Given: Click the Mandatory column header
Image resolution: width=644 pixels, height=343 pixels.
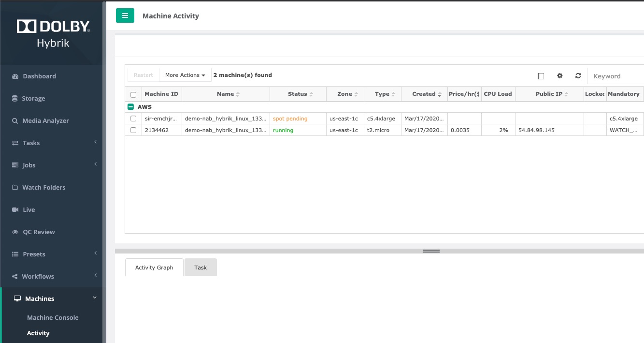Looking at the screenshot, I should tap(624, 94).
